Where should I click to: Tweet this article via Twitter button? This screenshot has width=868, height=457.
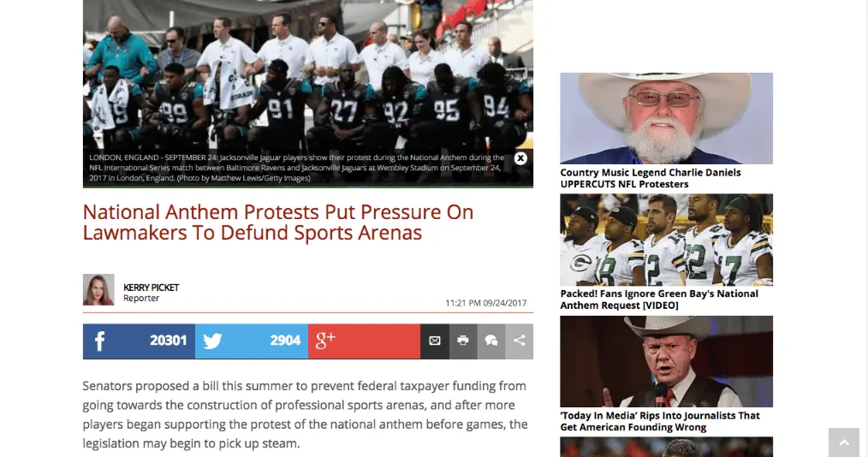coord(252,341)
